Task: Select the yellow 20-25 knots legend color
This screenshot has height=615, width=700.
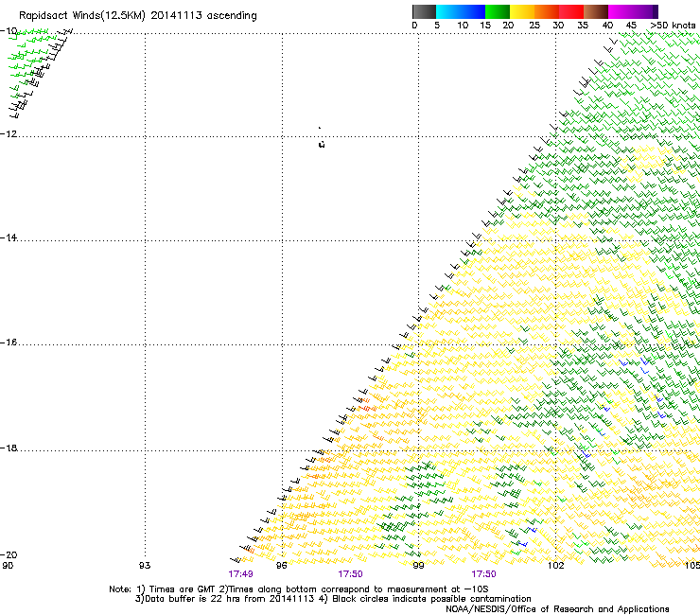Action: coord(522,11)
